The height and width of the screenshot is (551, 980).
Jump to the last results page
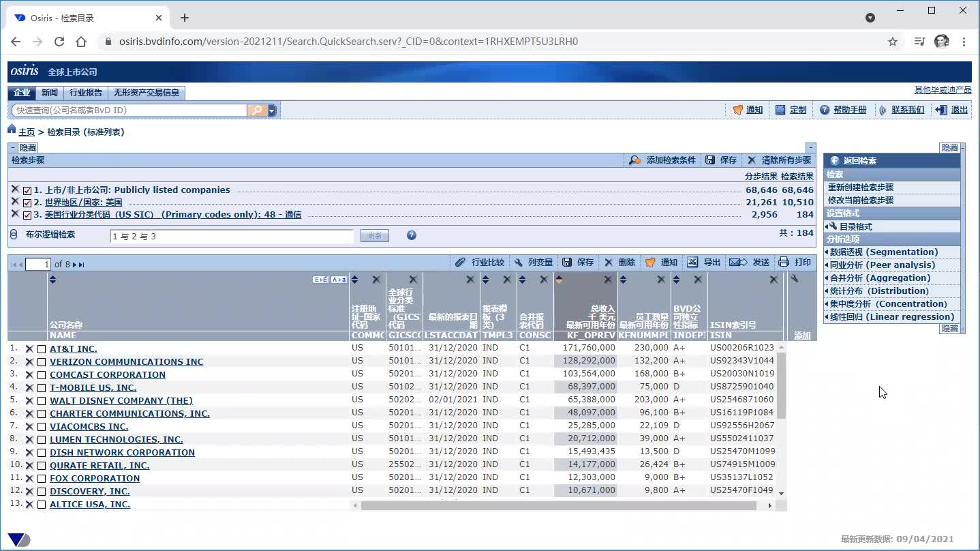tap(82, 265)
